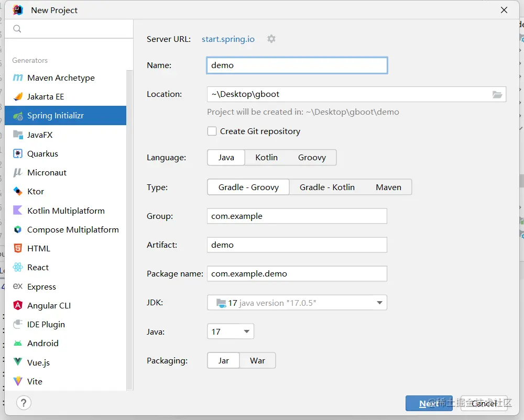The height and width of the screenshot is (420, 524).
Task: Click the help question mark button
Action: click(x=24, y=403)
